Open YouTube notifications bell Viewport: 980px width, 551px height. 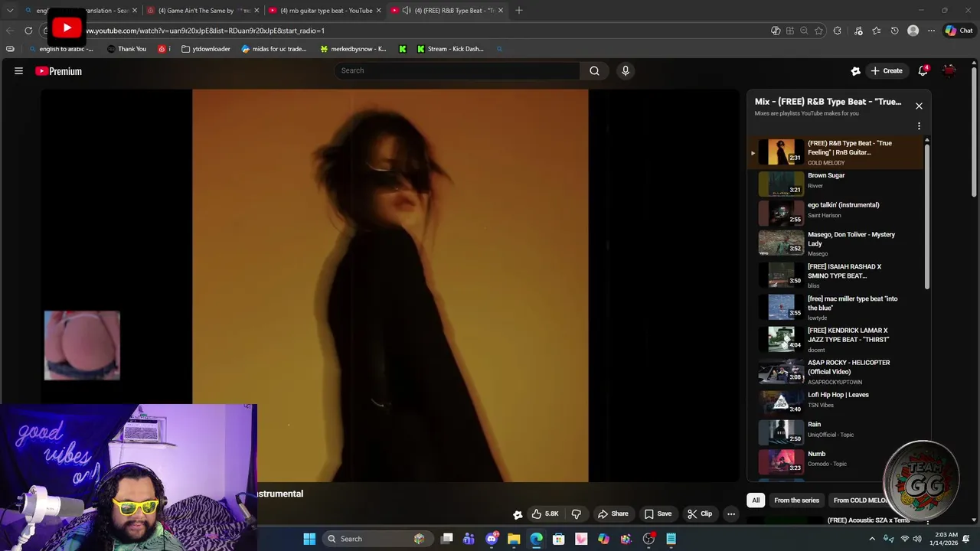(x=923, y=70)
